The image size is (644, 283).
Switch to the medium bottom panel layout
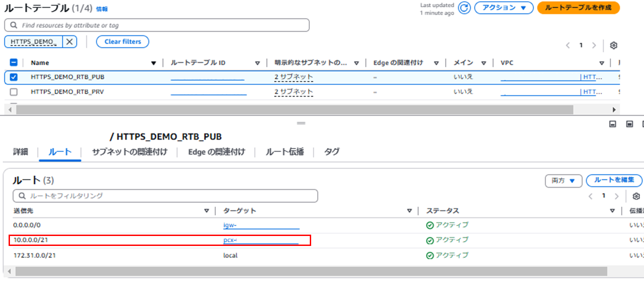629,124
